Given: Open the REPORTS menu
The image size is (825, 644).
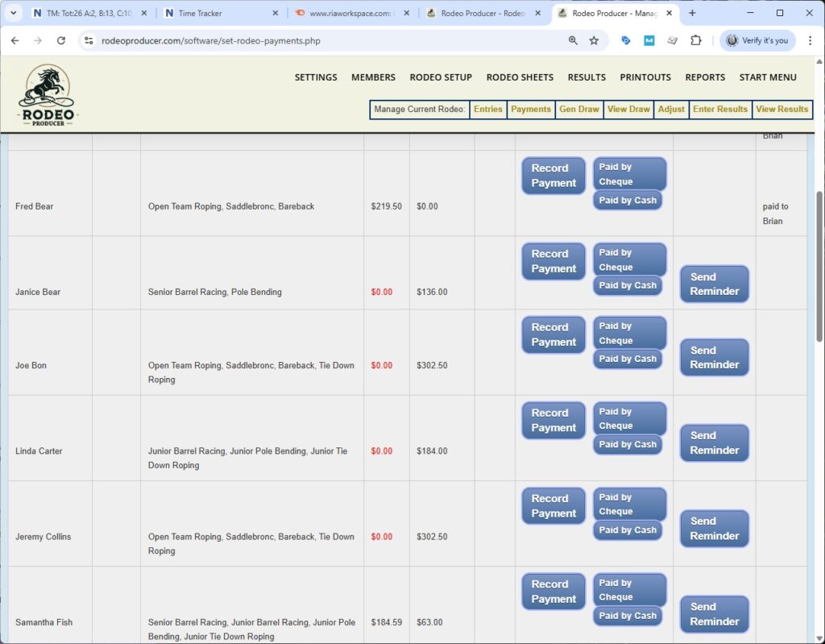Looking at the screenshot, I should tap(705, 77).
